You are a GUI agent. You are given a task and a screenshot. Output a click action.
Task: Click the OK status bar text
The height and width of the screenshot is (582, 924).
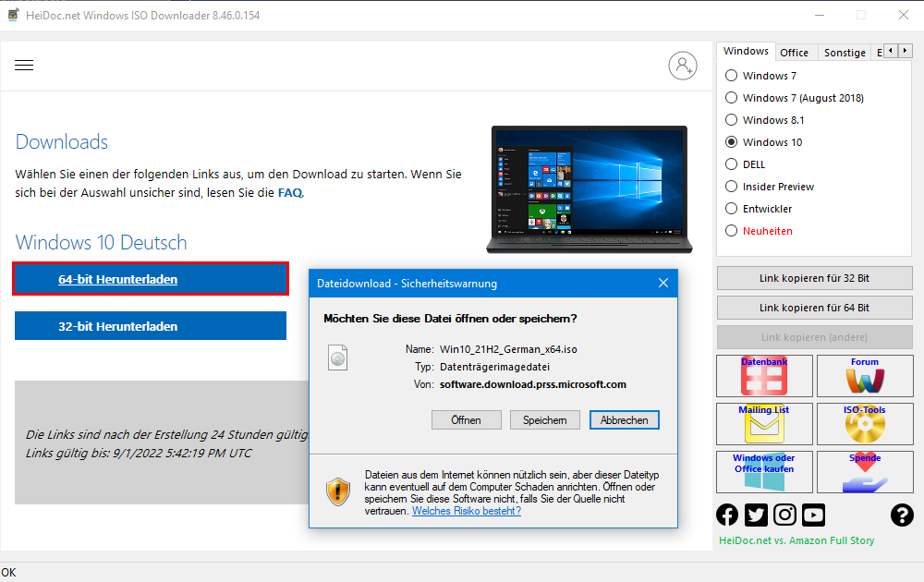coord(9,572)
